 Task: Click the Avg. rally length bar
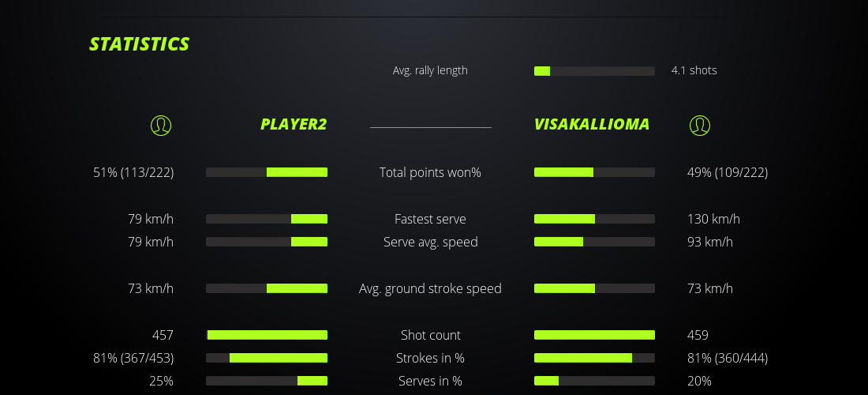[x=594, y=71]
